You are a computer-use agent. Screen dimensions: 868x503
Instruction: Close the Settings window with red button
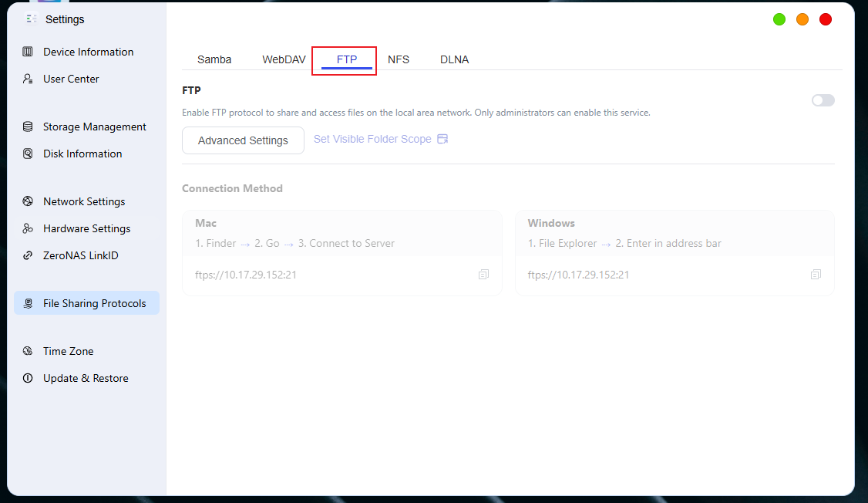[x=826, y=19]
